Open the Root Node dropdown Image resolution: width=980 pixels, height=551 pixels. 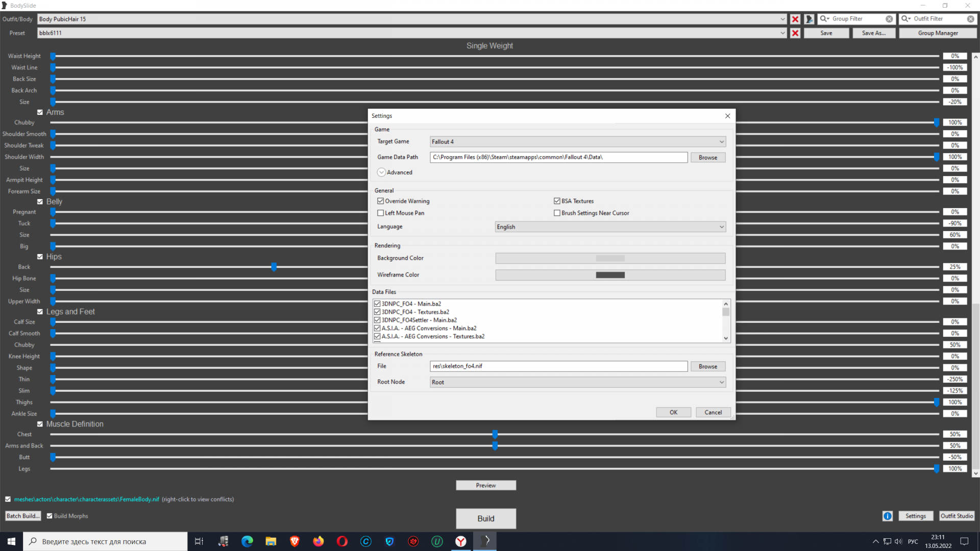pos(577,382)
